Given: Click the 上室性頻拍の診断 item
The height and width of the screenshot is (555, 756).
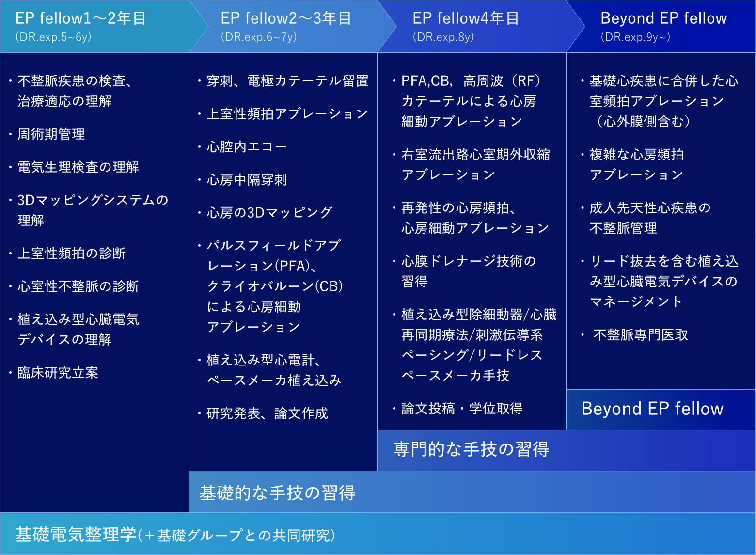Looking at the screenshot, I should [71, 254].
